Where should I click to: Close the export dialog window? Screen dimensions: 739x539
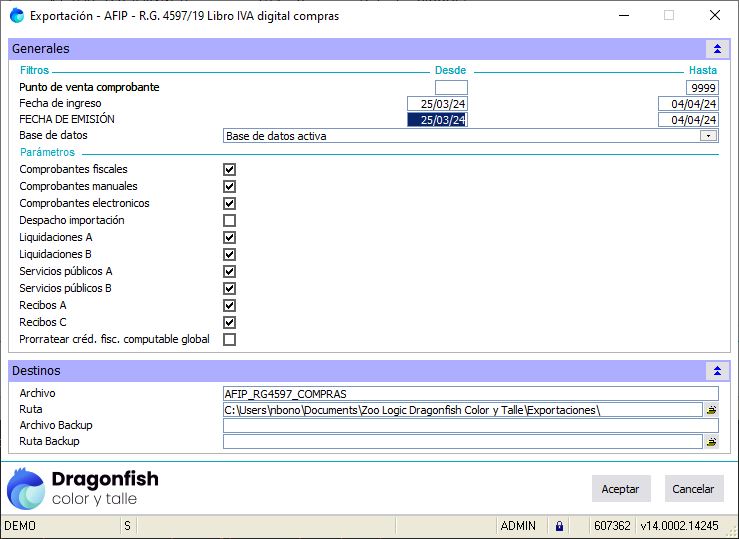pyautogui.click(x=715, y=16)
